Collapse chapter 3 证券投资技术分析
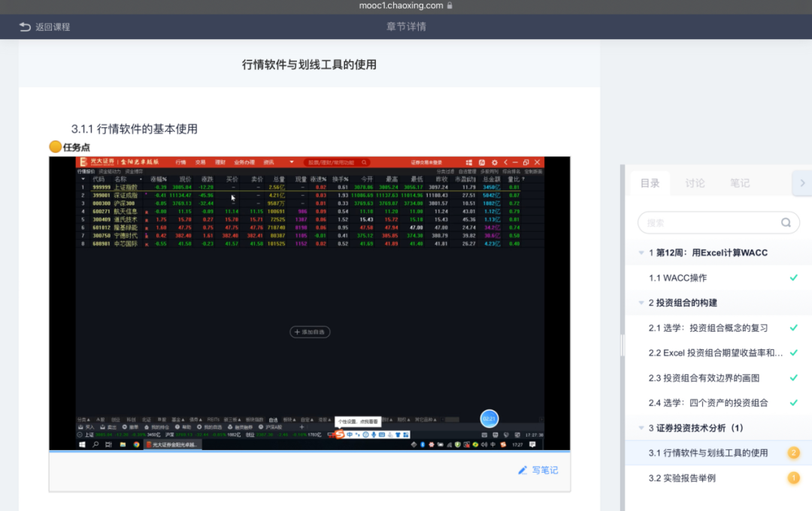812x511 pixels. (641, 428)
